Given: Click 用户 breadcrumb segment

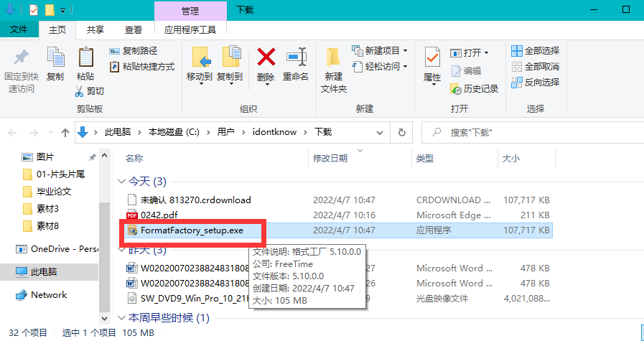Looking at the screenshot, I should (226, 132).
